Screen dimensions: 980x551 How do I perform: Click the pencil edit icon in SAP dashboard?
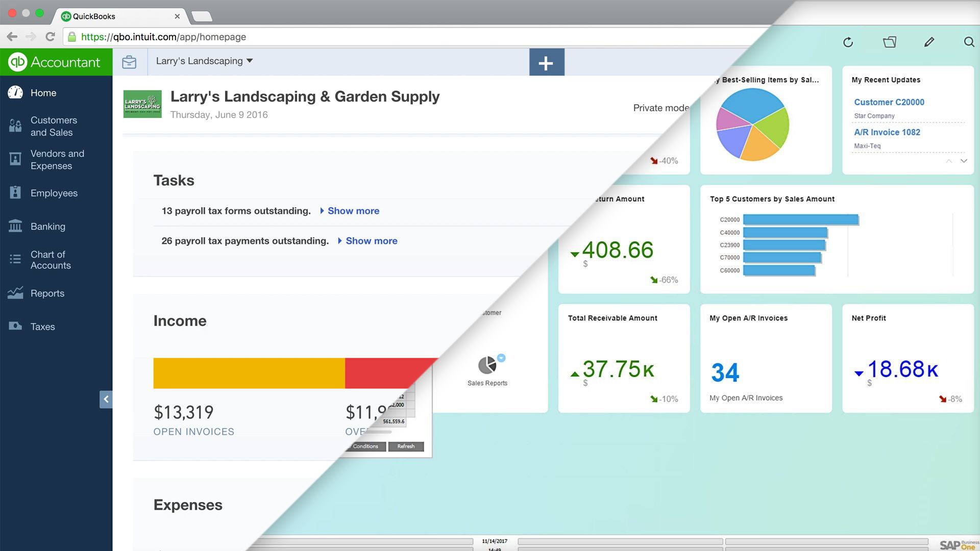tap(929, 42)
